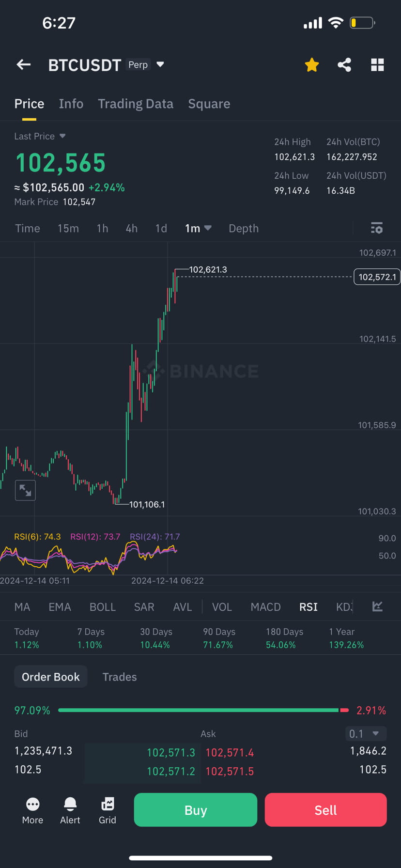Tap the last price 102,565
This screenshot has height=868, width=401.
[61, 162]
